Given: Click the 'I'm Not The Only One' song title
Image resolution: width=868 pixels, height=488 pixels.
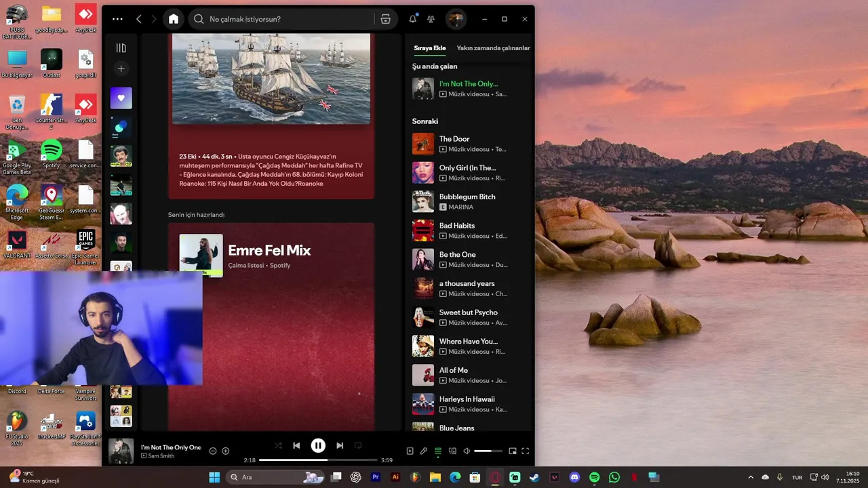Looking at the screenshot, I should (171, 447).
